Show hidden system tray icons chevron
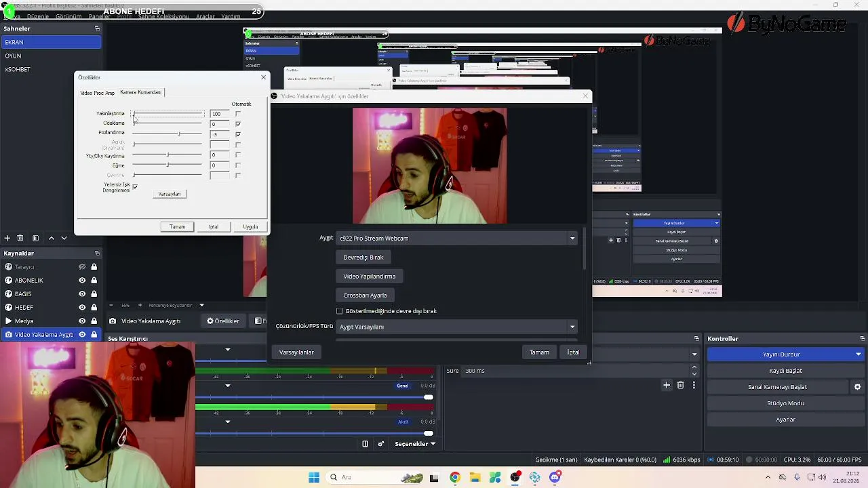Image resolution: width=868 pixels, height=488 pixels. coord(768,477)
